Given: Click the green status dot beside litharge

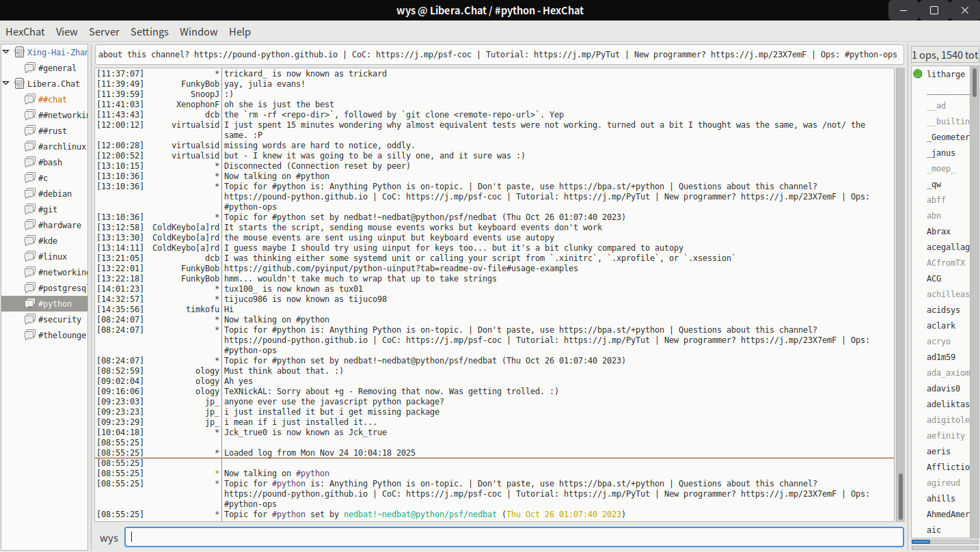Looking at the screenshot, I should [x=917, y=74].
